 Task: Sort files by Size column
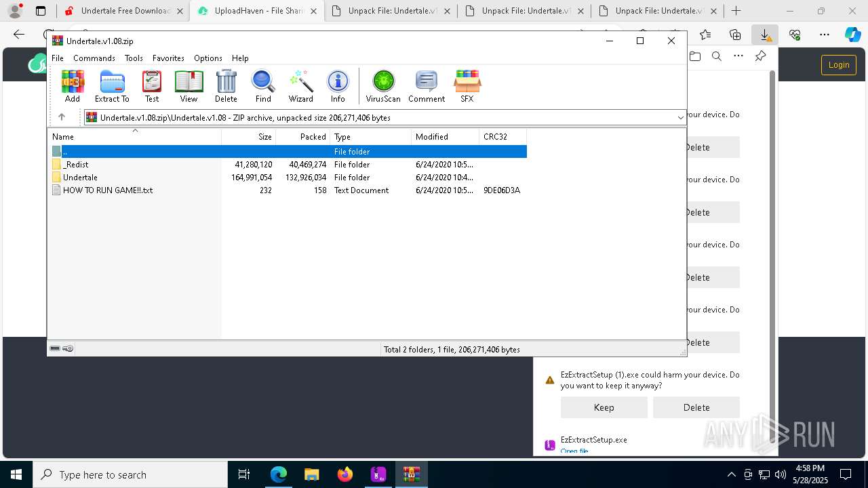click(x=249, y=136)
